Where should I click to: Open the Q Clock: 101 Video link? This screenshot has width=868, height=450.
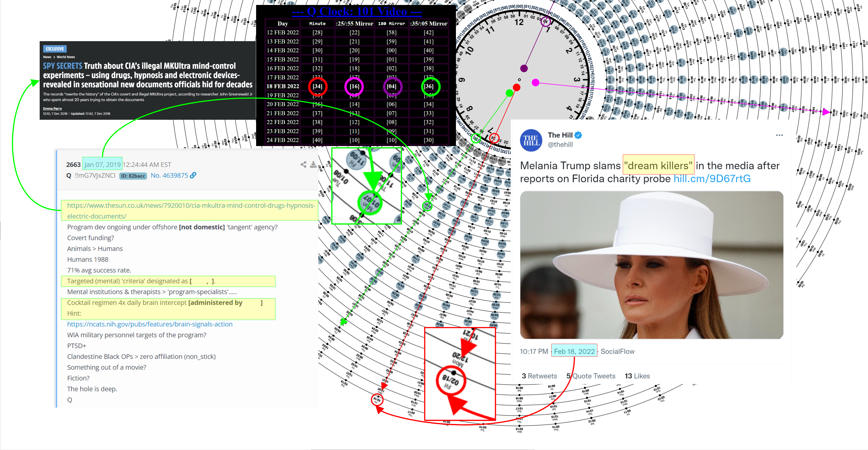coord(357,11)
